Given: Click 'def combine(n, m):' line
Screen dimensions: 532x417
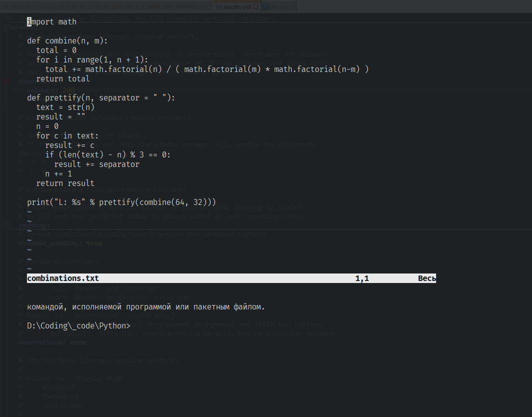Looking at the screenshot, I should point(67,40).
